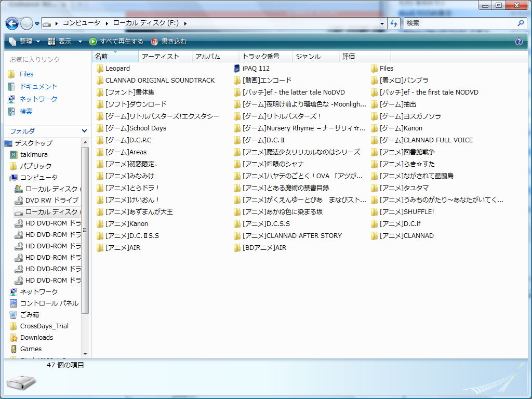Select [アニメ]SHUFFLE! folder icon

click(374, 212)
